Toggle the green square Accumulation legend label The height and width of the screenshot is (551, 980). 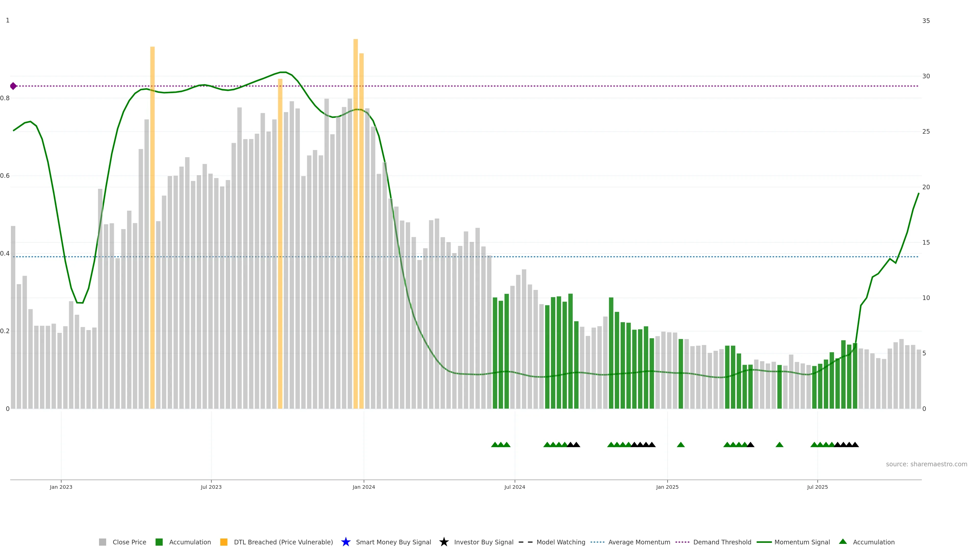(190, 542)
